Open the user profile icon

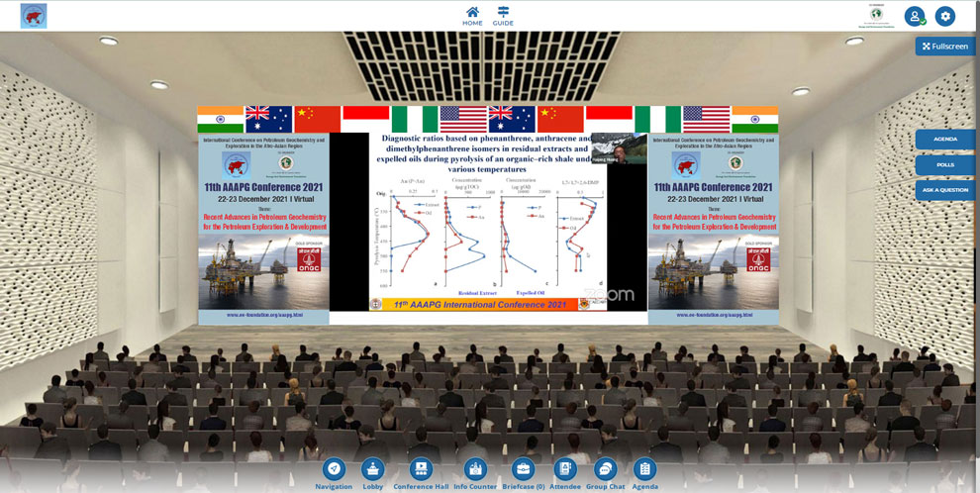pos(915,16)
